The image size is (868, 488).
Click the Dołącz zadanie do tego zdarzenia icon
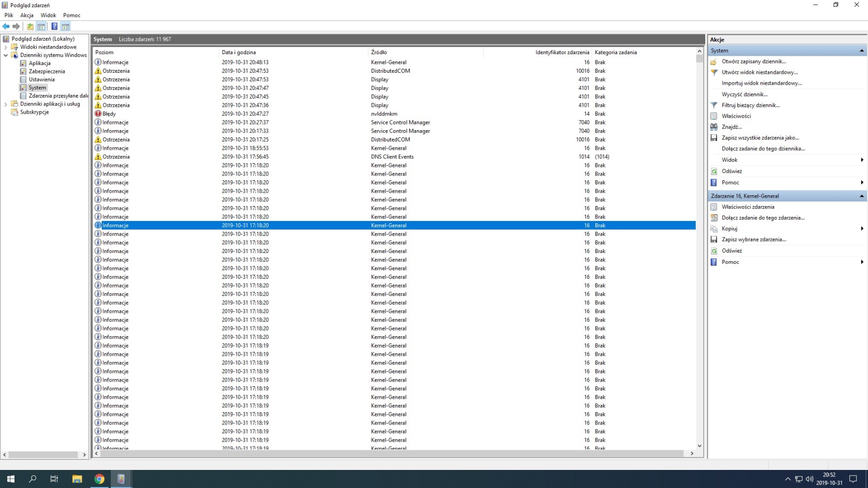714,218
